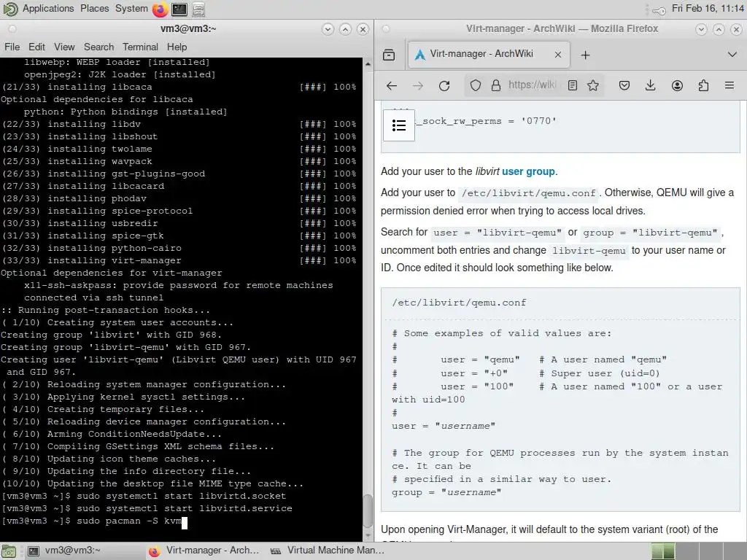Open terminal Edit menu

click(36, 47)
